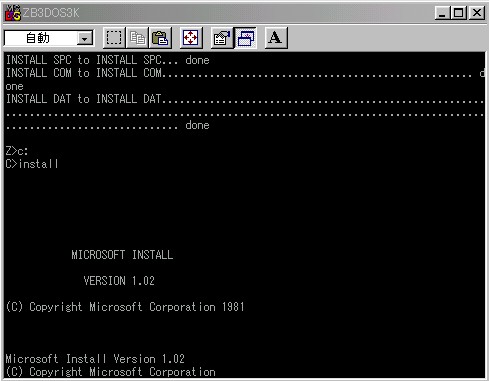Click 'INSTALL SPC to INSTALL SPC... done' line
This screenshot has height=381, width=489.
[x=108, y=60]
